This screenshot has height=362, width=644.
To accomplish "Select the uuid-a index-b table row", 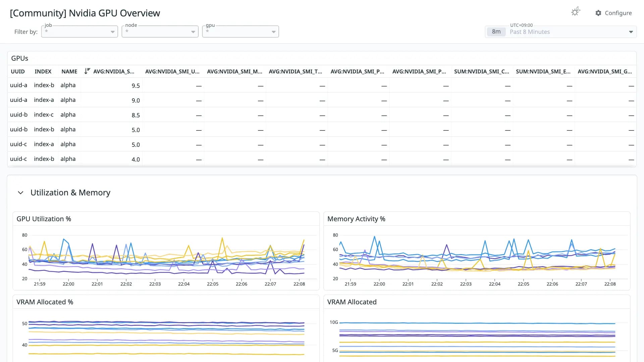I will click(322, 85).
